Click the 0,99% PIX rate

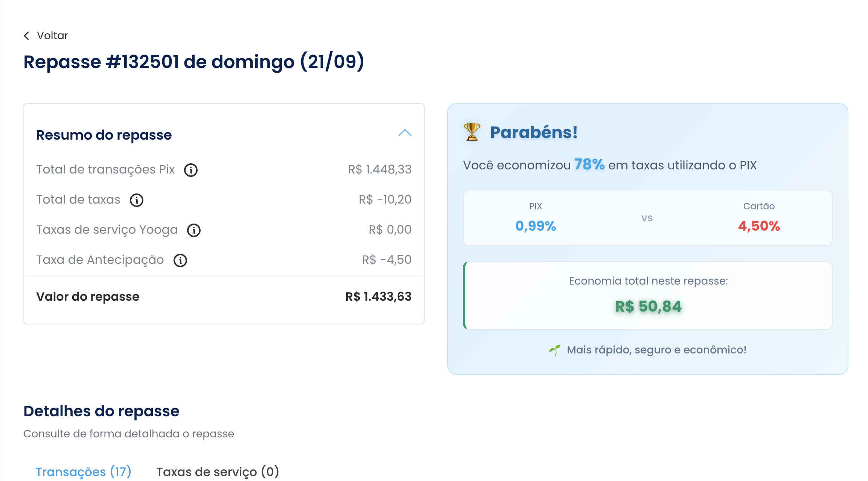click(x=536, y=226)
